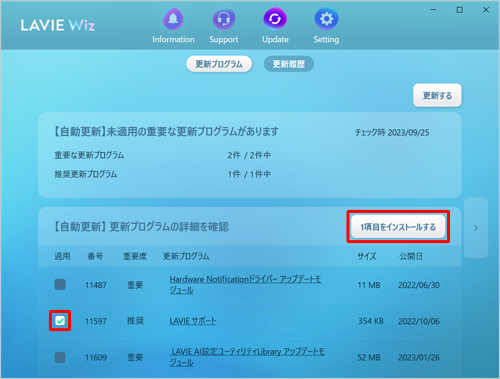This screenshot has width=500, height=379.
Task: Select the 重要度 column header
Action: [x=135, y=256]
